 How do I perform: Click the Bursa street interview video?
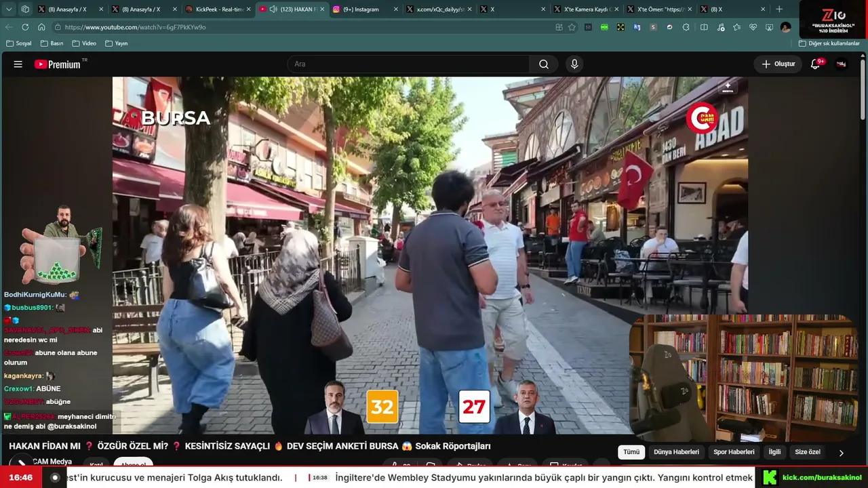(430, 255)
